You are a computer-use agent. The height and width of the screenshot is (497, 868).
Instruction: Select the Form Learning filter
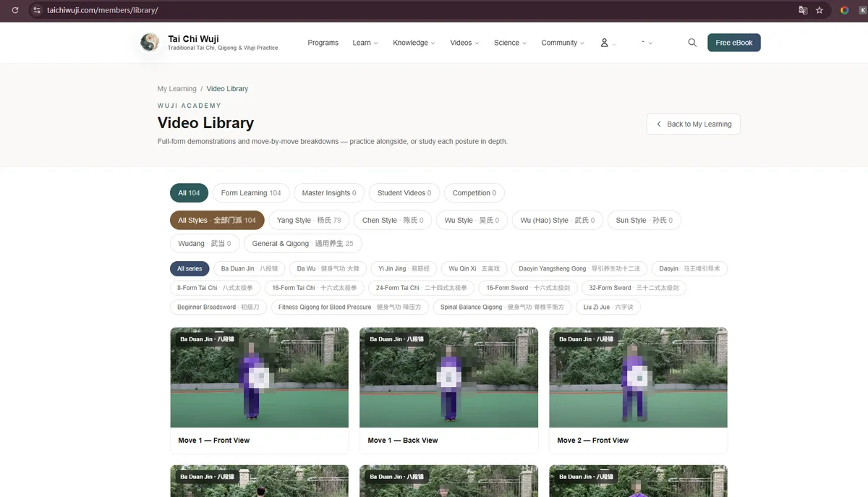pyautogui.click(x=251, y=193)
